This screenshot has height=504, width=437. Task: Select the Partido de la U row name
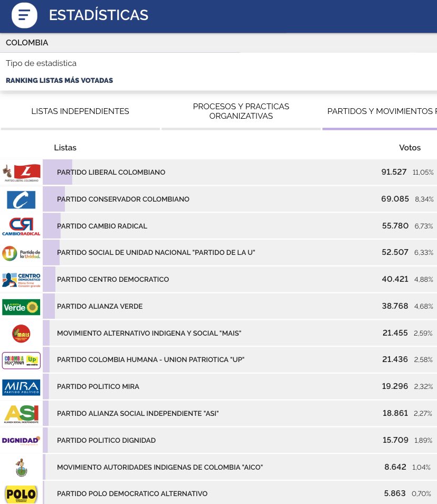(156, 253)
